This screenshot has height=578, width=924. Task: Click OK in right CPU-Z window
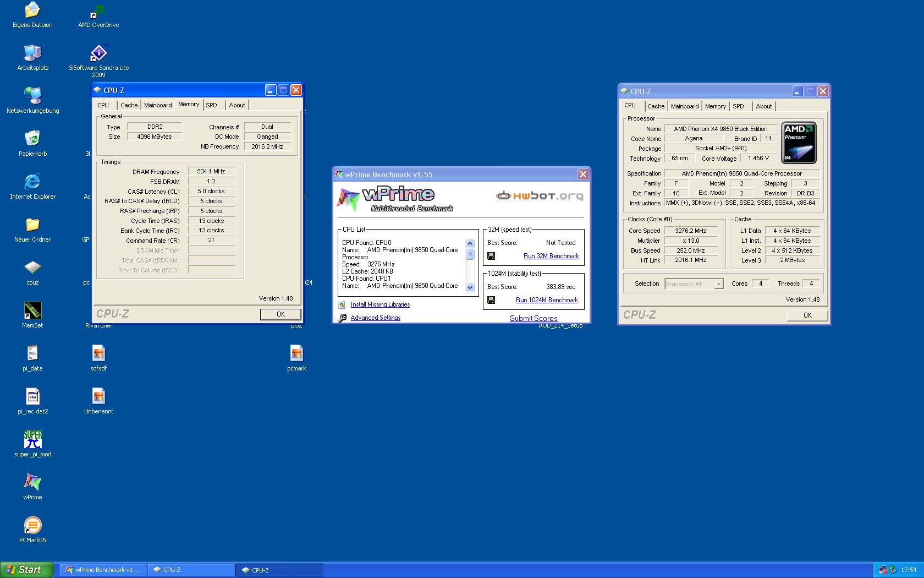point(807,315)
